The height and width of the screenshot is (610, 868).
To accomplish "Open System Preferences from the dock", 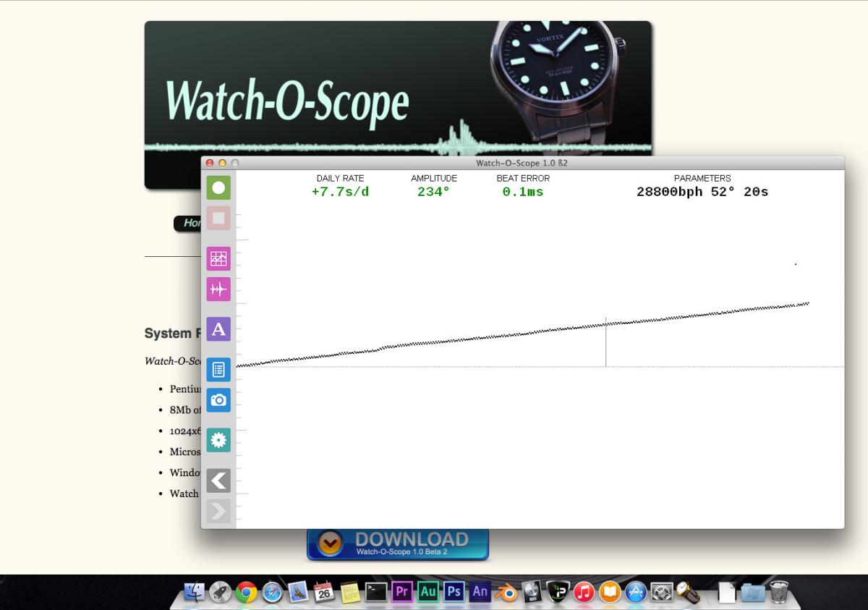I will (662, 592).
